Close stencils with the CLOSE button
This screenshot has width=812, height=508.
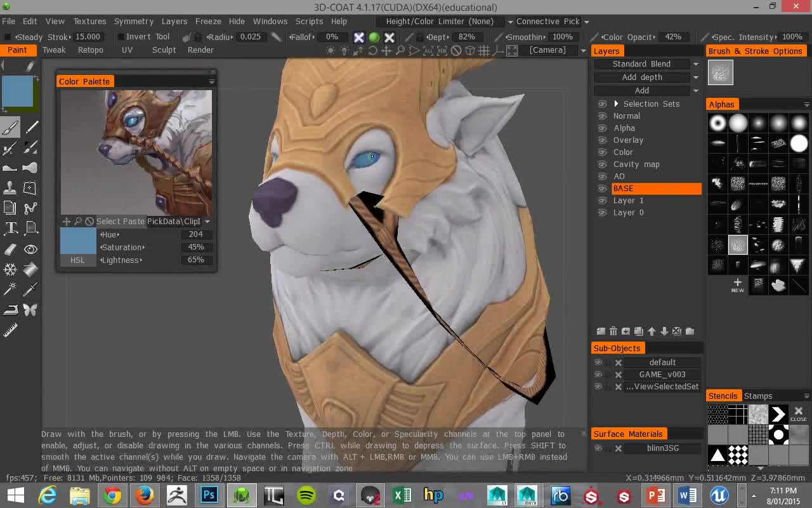click(x=799, y=415)
